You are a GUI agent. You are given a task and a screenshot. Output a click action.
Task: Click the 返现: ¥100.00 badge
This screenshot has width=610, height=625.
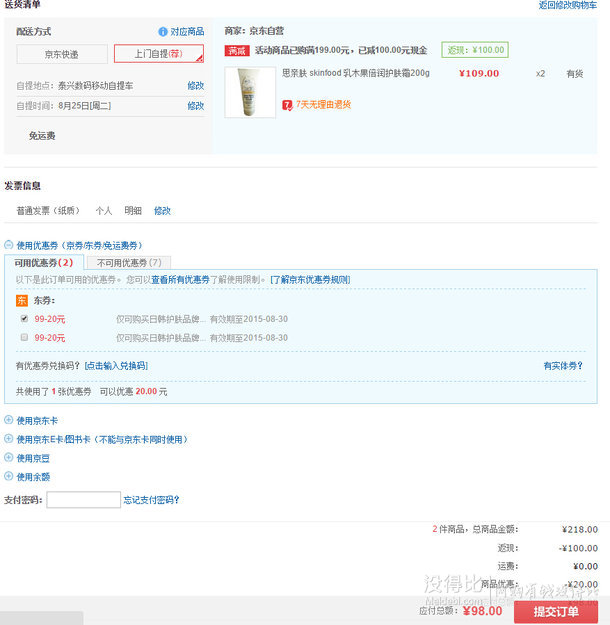pyautogui.click(x=475, y=50)
